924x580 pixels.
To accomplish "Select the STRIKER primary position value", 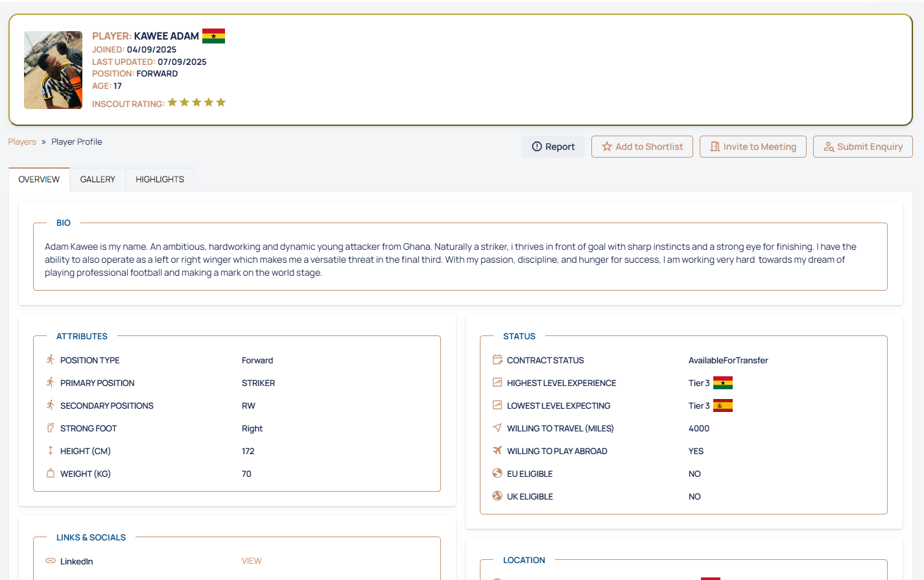I will (x=258, y=383).
